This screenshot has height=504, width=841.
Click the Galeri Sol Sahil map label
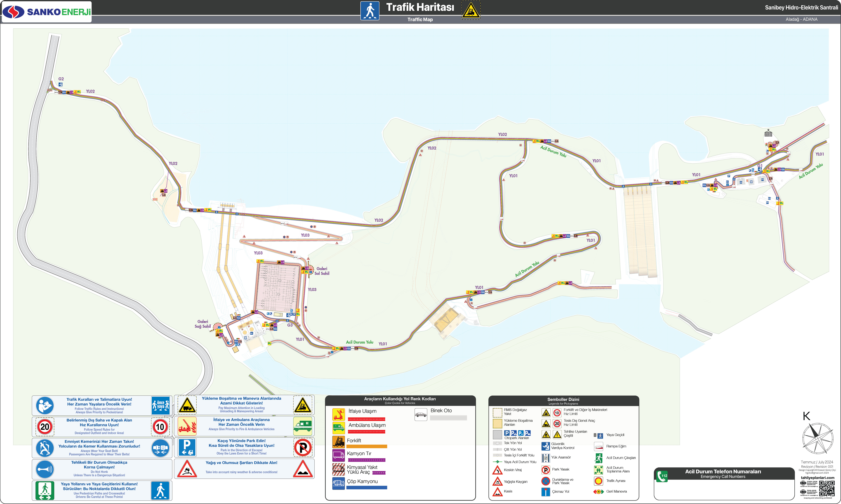pyautogui.click(x=322, y=271)
